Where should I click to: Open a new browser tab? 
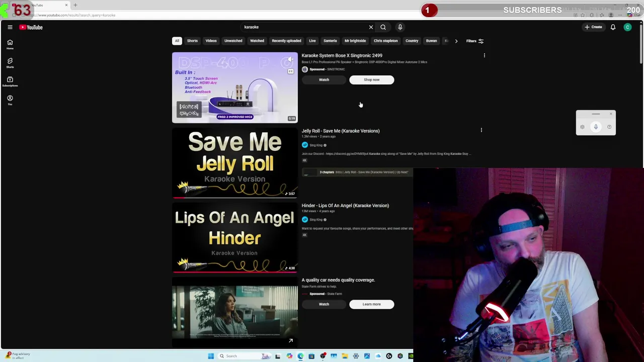pyautogui.click(x=75, y=5)
